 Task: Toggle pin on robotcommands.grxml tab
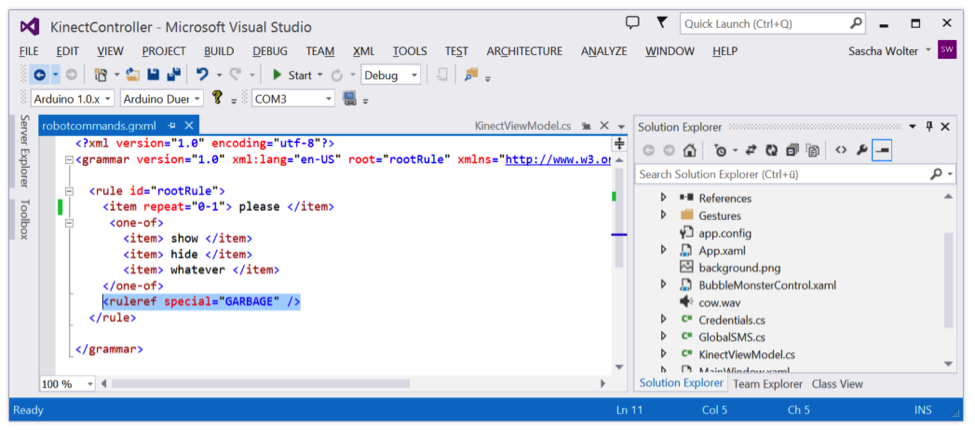[172, 126]
